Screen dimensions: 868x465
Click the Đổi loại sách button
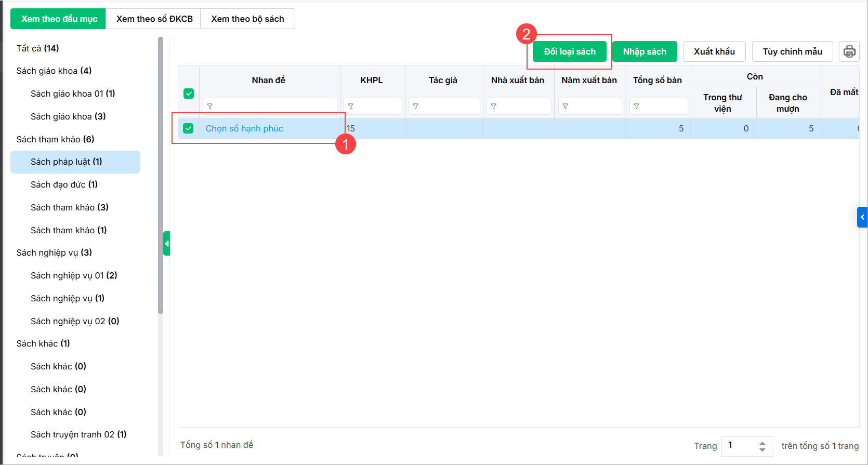(570, 51)
